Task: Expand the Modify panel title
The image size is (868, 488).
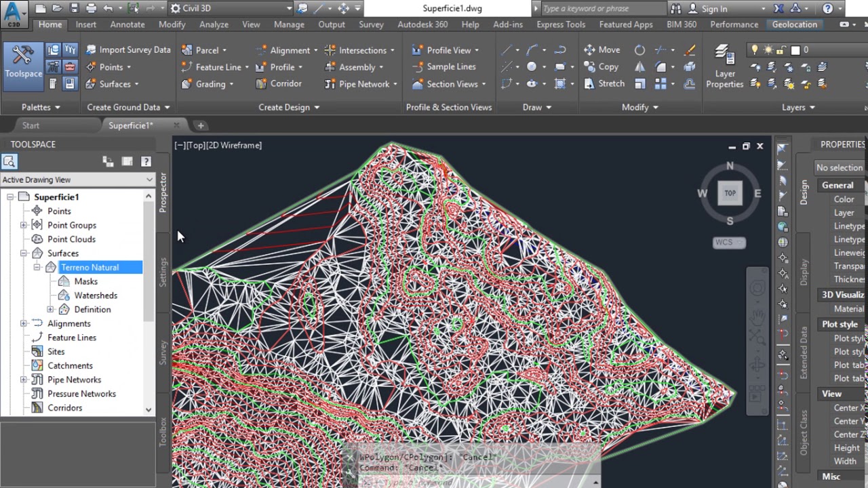Action: pyautogui.click(x=640, y=107)
